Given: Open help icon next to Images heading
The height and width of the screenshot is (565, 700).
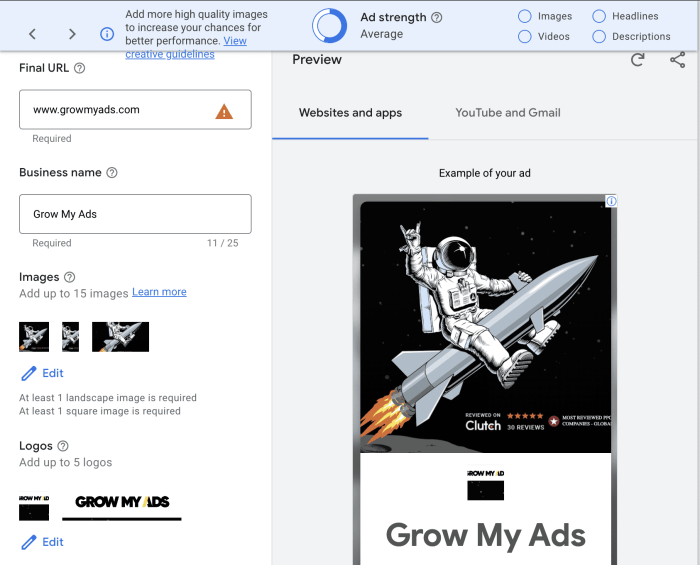Looking at the screenshot, I should point(70,277).
